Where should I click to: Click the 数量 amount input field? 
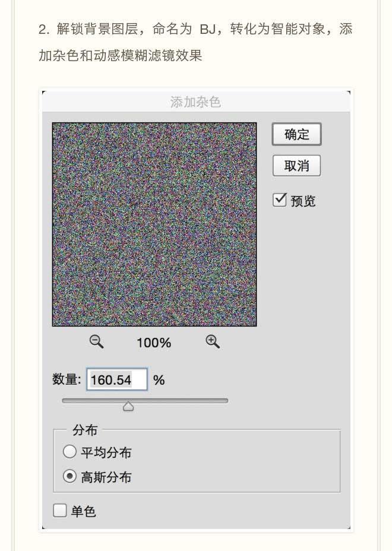(117, 379)
